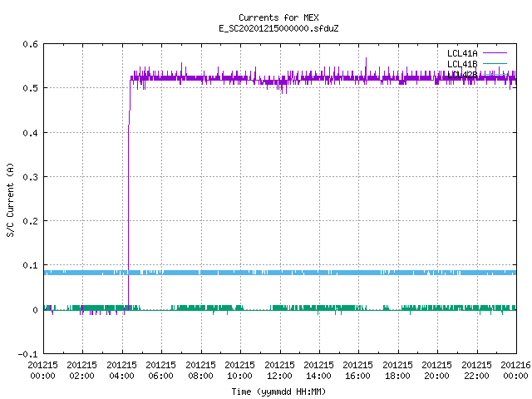Click the 'S/C Current (A)' y-axis label
The image size is (532, 399).
10,199
